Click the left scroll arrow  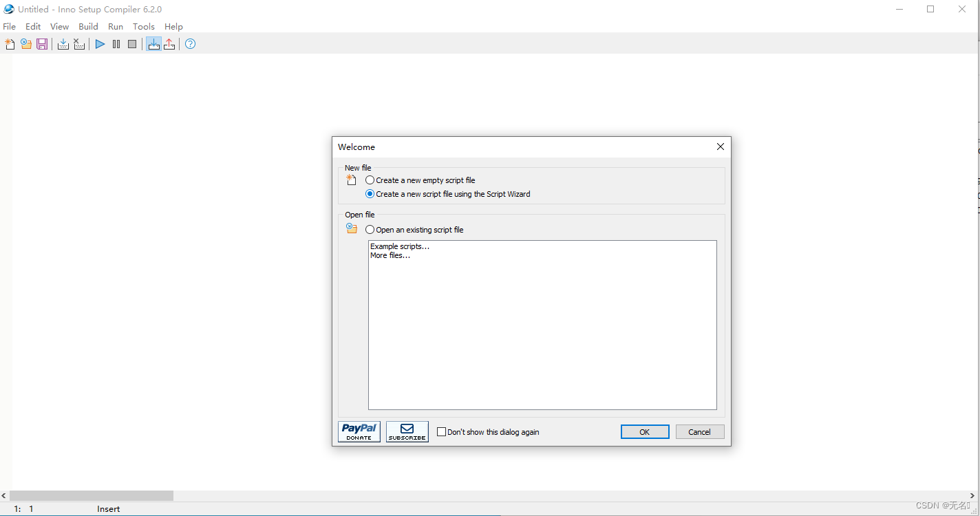click(x=4, y=495)
